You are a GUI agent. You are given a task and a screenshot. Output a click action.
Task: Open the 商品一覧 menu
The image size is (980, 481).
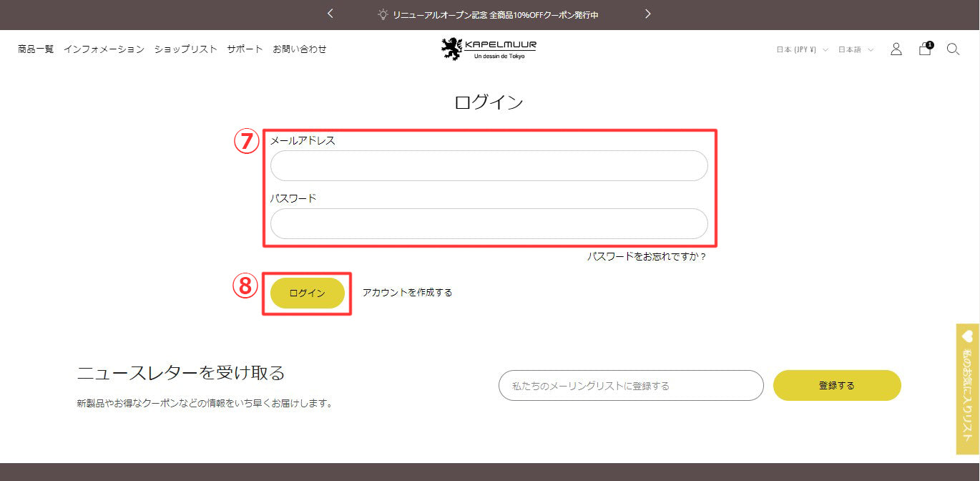point(36,49)
